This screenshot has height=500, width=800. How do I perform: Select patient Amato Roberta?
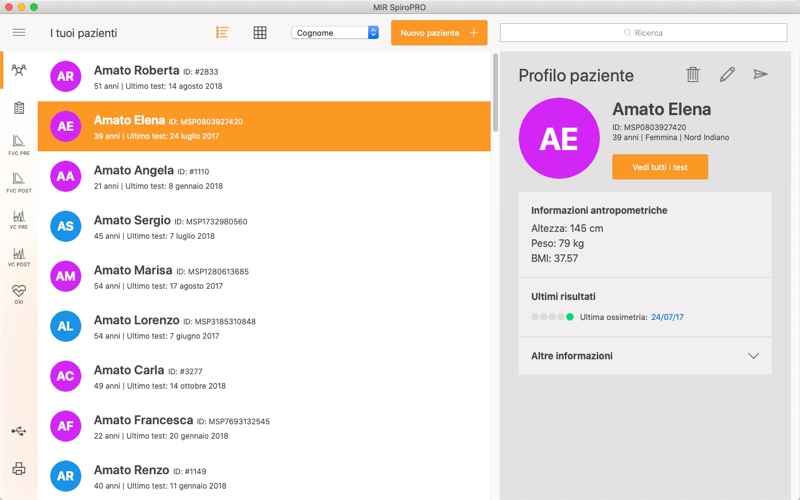(264, 77)
